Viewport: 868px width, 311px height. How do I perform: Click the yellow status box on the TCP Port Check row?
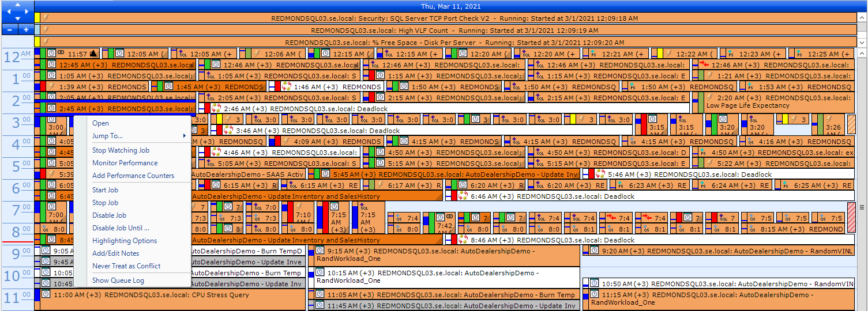tap(37, 18)
